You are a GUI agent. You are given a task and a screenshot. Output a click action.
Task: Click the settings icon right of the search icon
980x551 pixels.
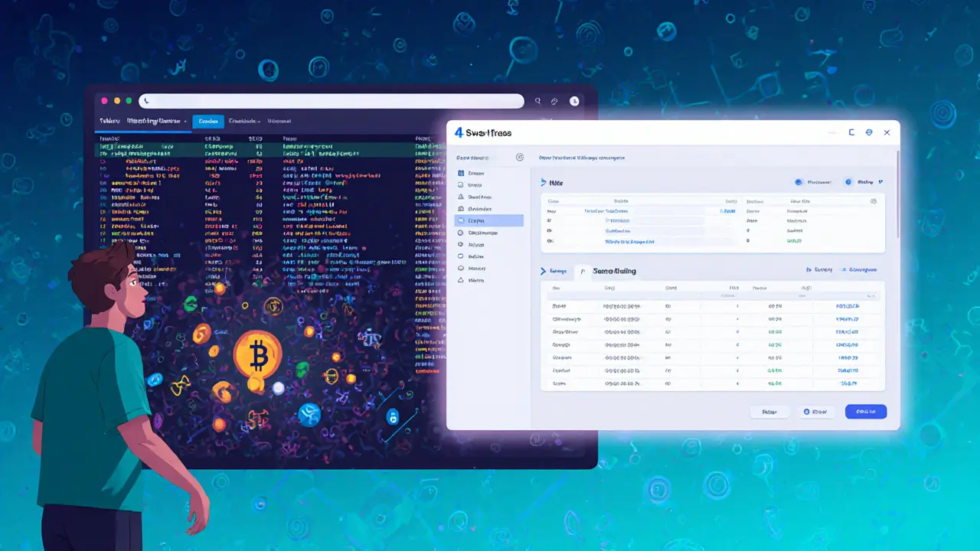[553, 100]
